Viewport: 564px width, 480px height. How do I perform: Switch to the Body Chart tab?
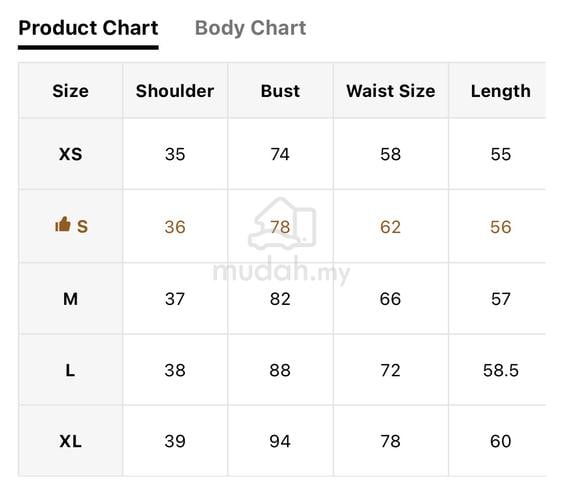coord(250,28)
